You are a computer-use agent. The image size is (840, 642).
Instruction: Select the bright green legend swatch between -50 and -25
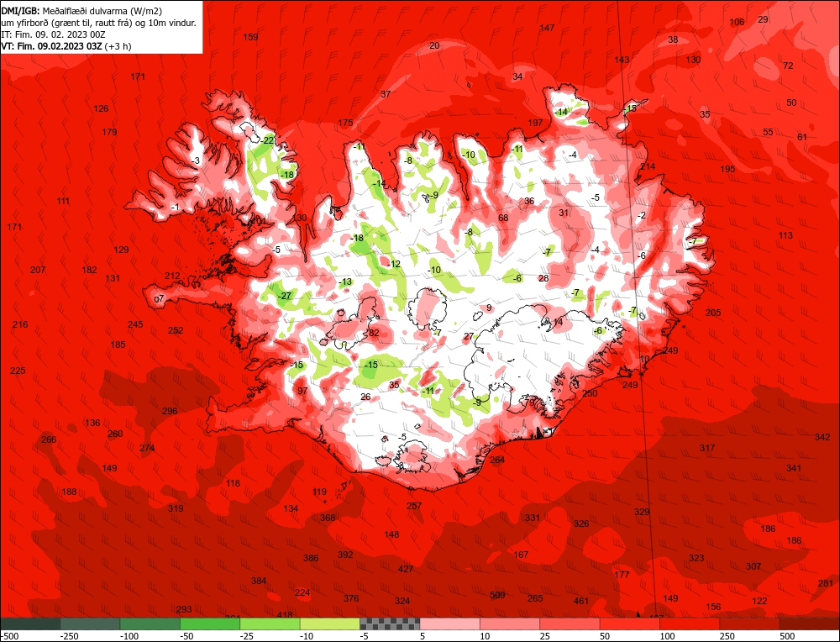(x=210, y=624)
